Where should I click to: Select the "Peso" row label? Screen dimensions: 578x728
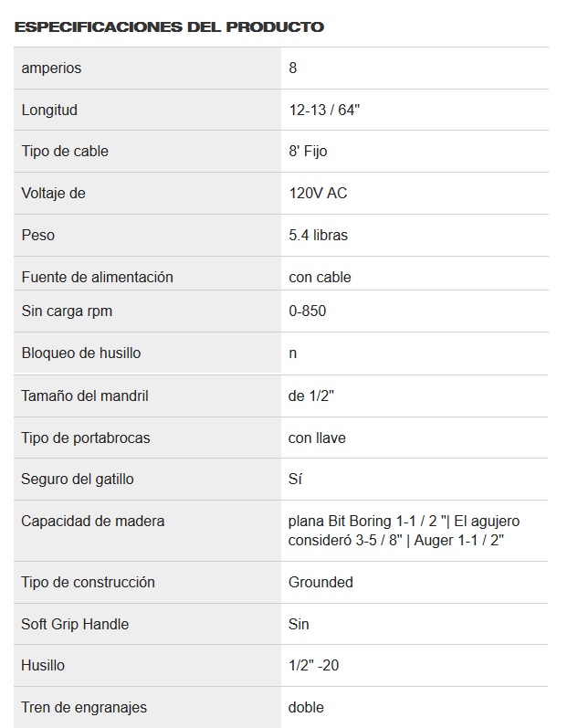[x=38, y=235]
